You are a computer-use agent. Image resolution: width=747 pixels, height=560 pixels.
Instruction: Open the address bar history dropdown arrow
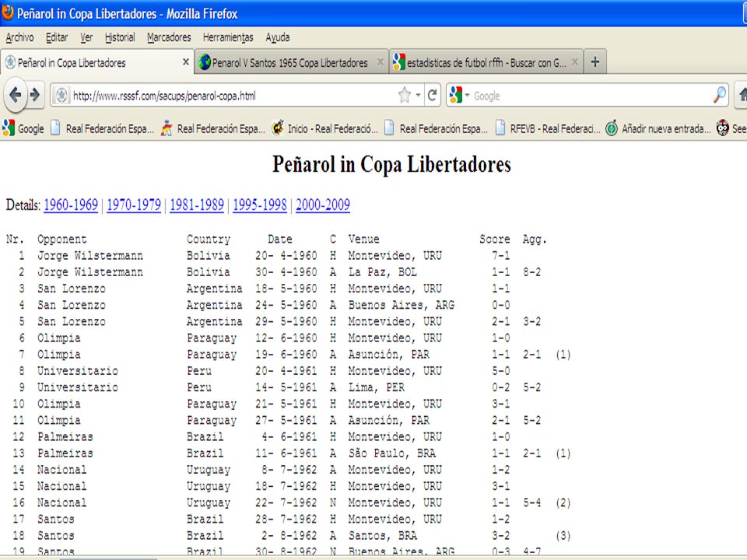pyautogui.click(x=418, y=96)
